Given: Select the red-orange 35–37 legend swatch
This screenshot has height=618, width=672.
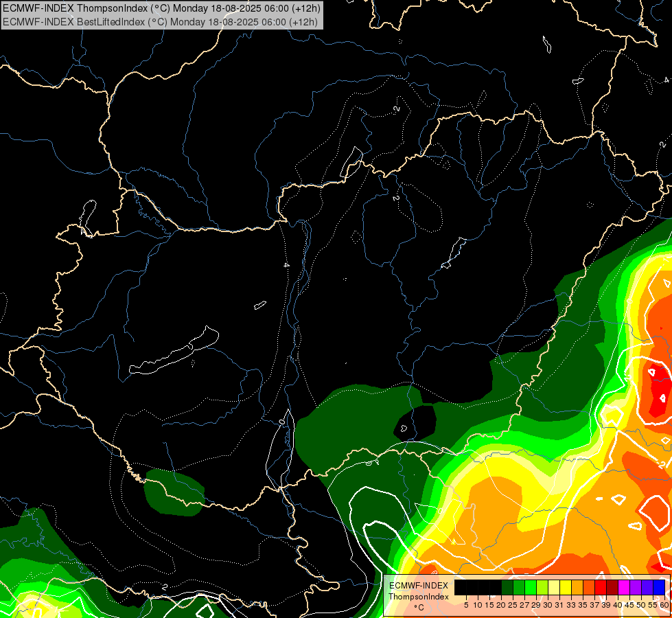Looking at the screenshot, I should click(589, 587).
